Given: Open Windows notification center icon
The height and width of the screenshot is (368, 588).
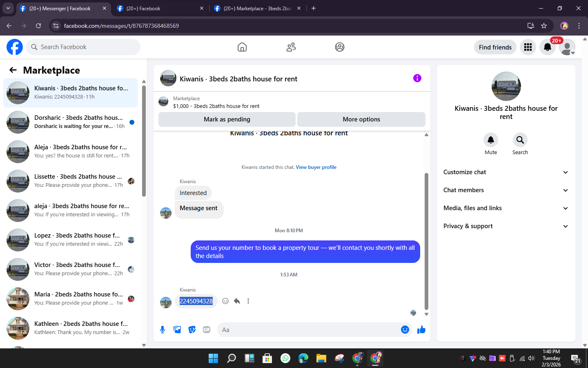Looking at the screenshot, I should click(x=576, y=359).
